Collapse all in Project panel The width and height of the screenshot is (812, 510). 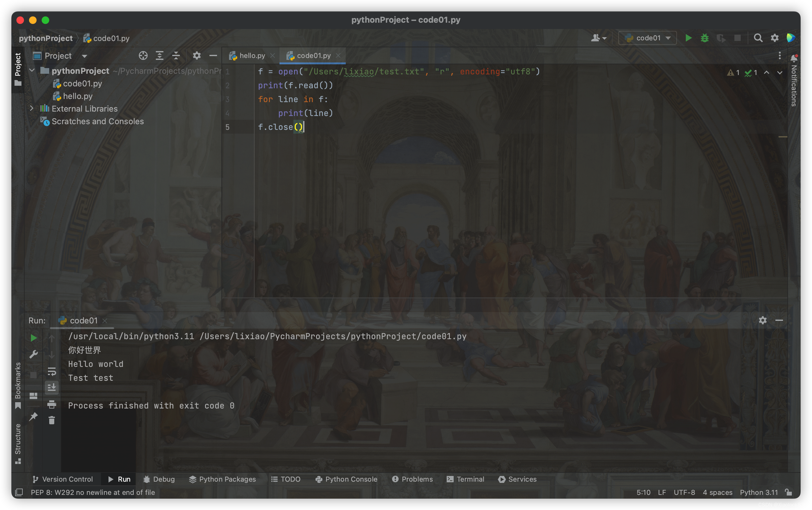coord(176,55)
